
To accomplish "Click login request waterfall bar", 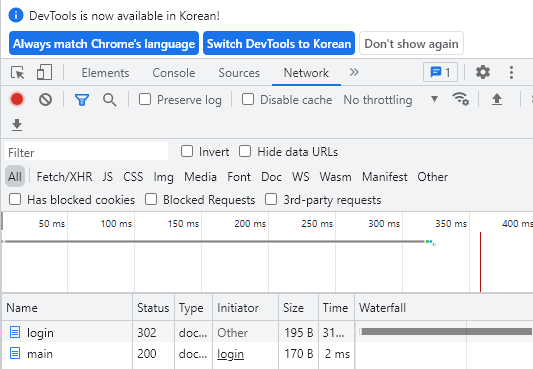I will pyautogui.click(x=446, y=331).
